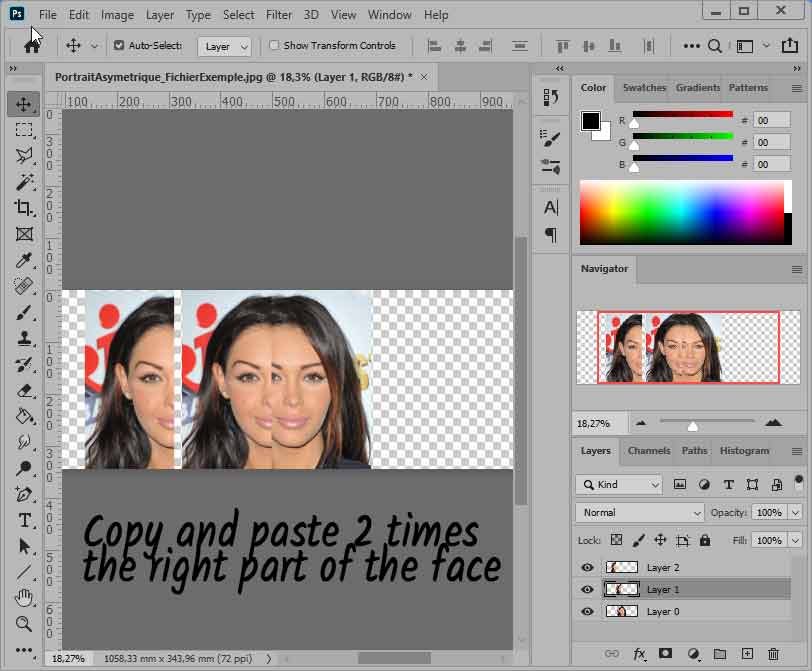This screenshot has height=671, width=812.
Task: Open the Normal blend mode dropdown
Action: tap(640, 513)
